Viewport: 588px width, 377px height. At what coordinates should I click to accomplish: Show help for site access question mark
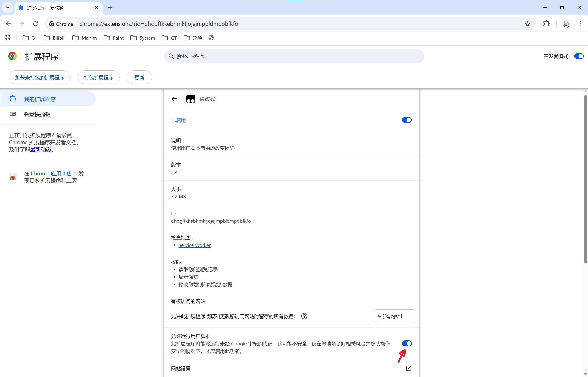pyautogui.click(x=304, y=316)
